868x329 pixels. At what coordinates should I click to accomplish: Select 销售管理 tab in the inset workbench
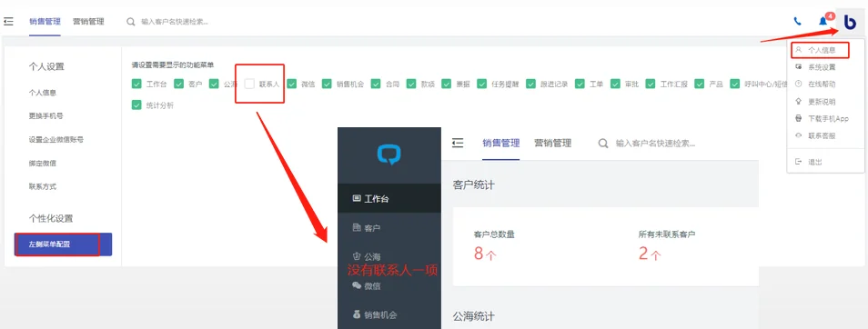tap(501, 144)
